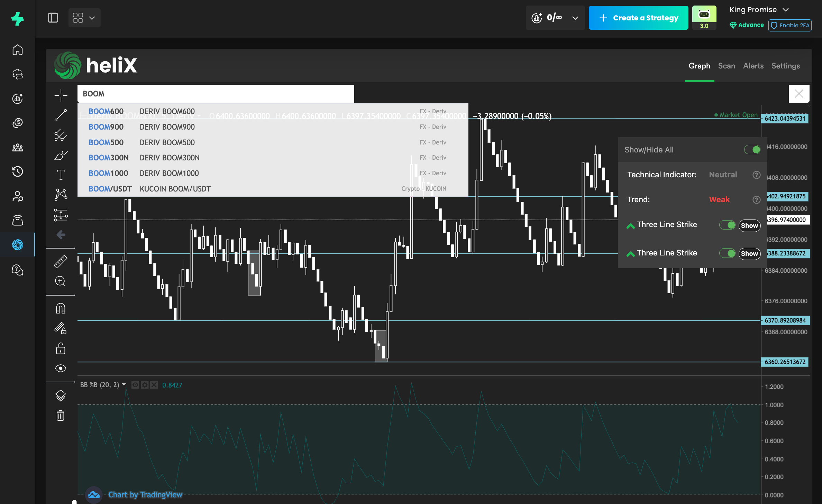Click the eye hide all drawings icon
822x504 pixels.
[x=61, y=368]
